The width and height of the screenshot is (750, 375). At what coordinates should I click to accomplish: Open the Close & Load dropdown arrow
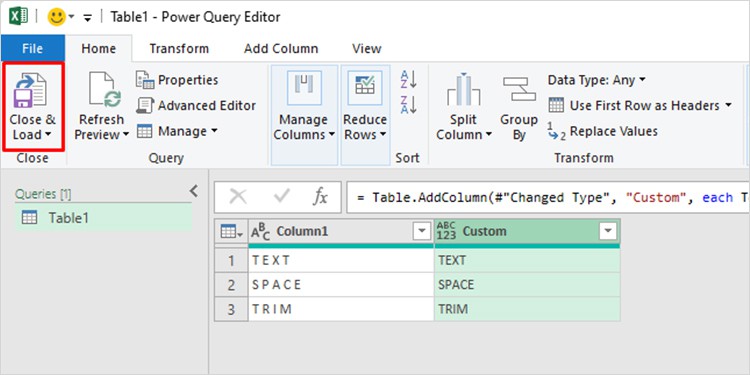coord(48,135)
